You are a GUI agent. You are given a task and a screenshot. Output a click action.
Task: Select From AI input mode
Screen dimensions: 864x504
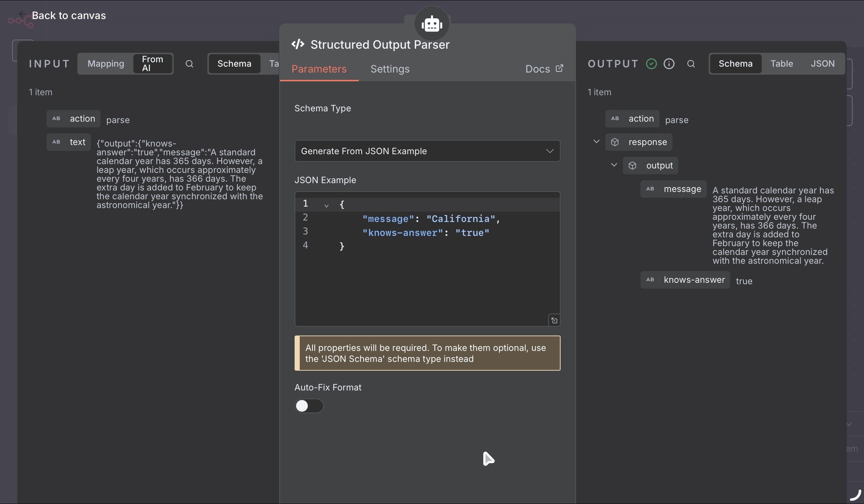click(152, 64)
